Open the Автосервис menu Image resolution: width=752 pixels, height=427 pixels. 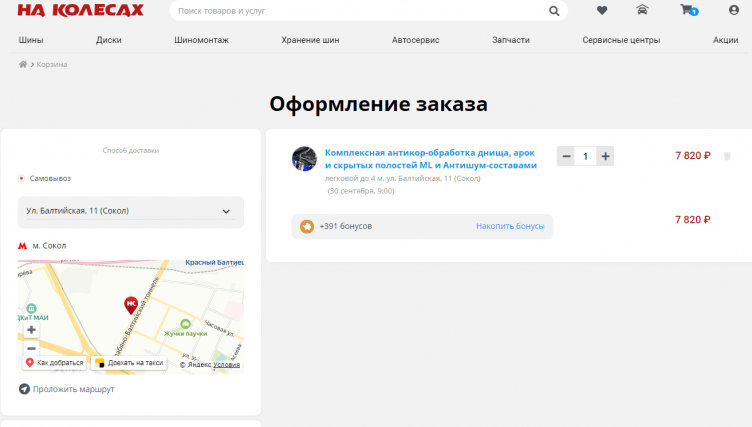[415, 40]
